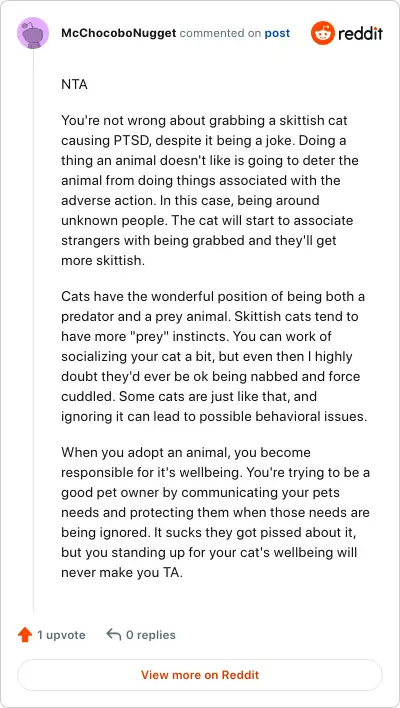Image resolution: width=400 pixels, height=708 pixels.
Task: Click the orange Reddit Snoo logo
Action: (322, 33)
